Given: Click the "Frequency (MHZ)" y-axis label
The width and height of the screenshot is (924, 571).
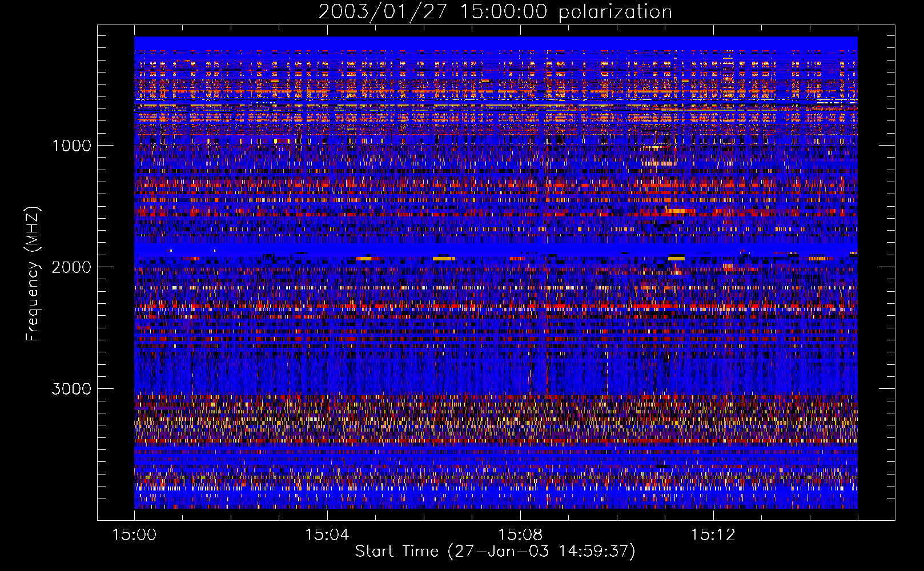Looking at the screenshot, I should pyautogui.click(x=33, y=274).
